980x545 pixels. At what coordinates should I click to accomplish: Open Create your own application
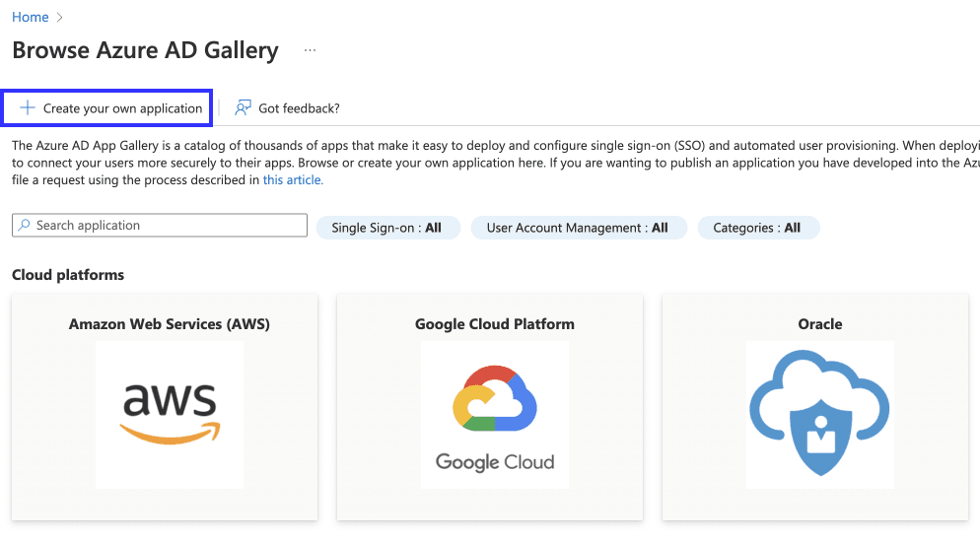(107, 108)
